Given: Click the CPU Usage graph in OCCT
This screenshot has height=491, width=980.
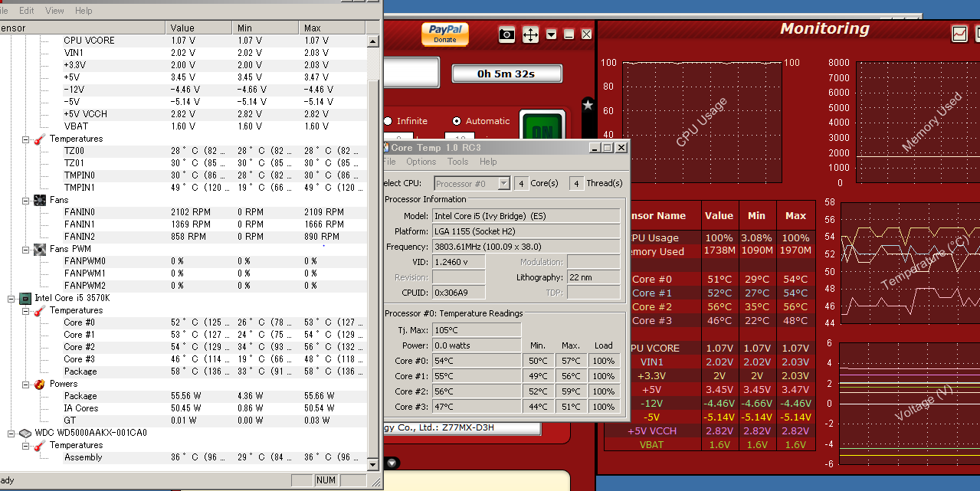Looking at the screenshot, I should tap(702, 123).
